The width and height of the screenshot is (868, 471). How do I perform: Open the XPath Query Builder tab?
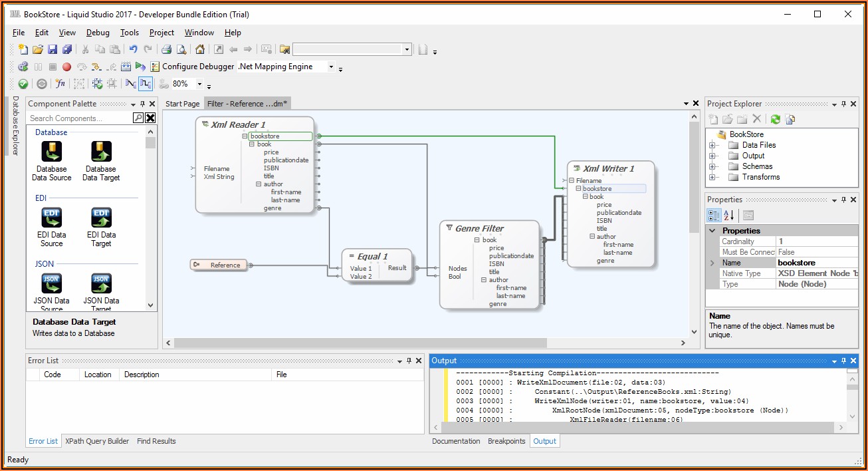pyautogui.click(x=97, y=441)
